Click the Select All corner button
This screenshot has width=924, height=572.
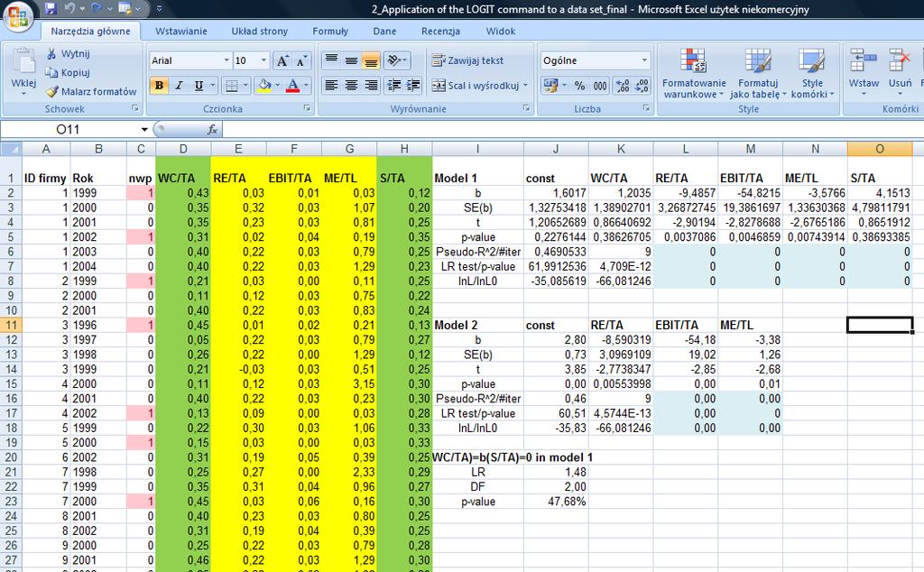11,149
